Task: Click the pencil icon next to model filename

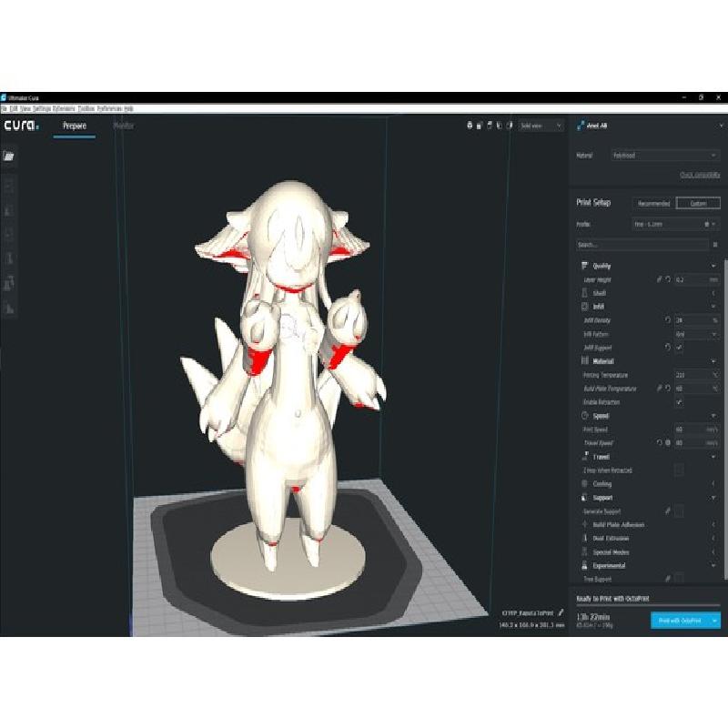Action: tap(561, 613)
